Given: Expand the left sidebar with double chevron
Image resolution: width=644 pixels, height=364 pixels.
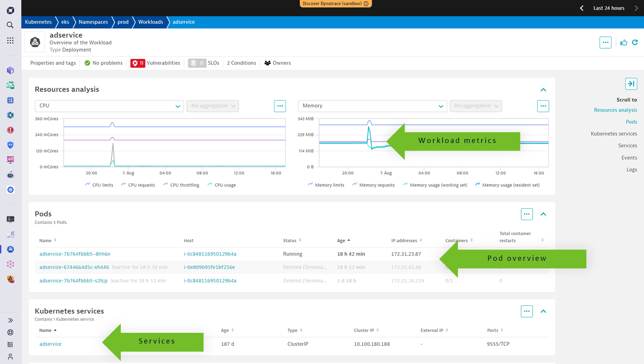Looking at the screenshot, I should [x=10, y=320].
